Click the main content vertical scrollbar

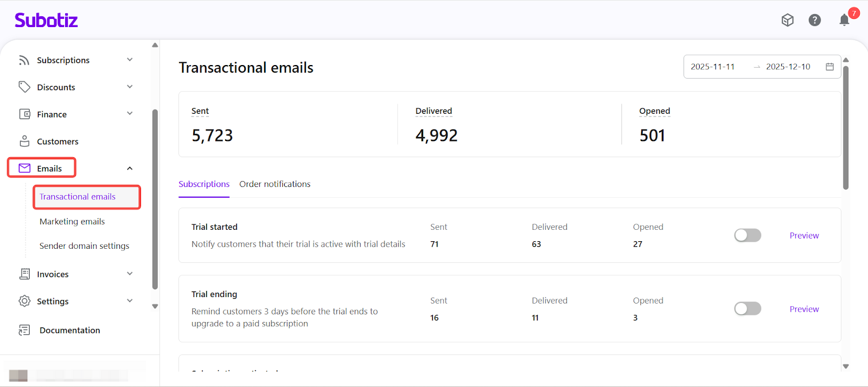pyautogui.click(x=845, y=127)
